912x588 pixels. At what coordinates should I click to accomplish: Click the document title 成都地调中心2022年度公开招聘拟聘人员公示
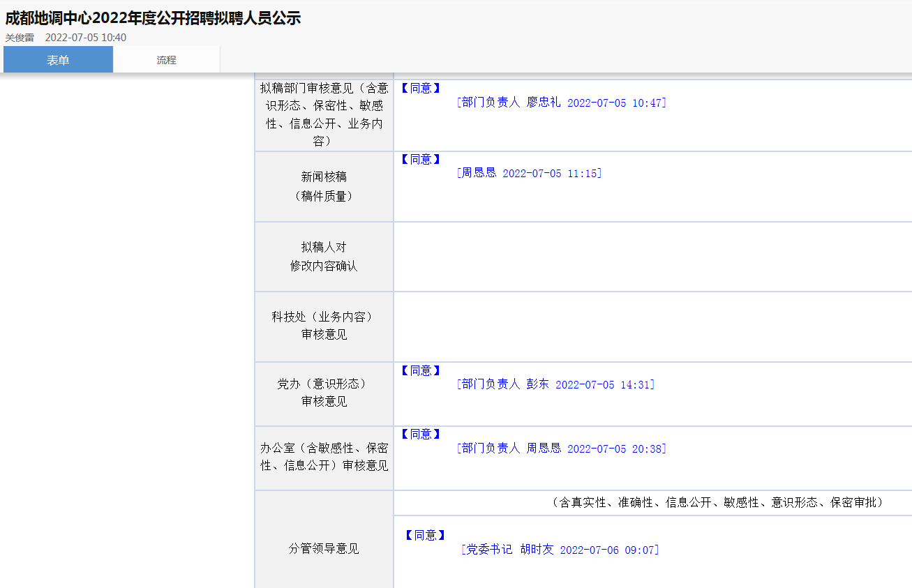tap(153, 18)
